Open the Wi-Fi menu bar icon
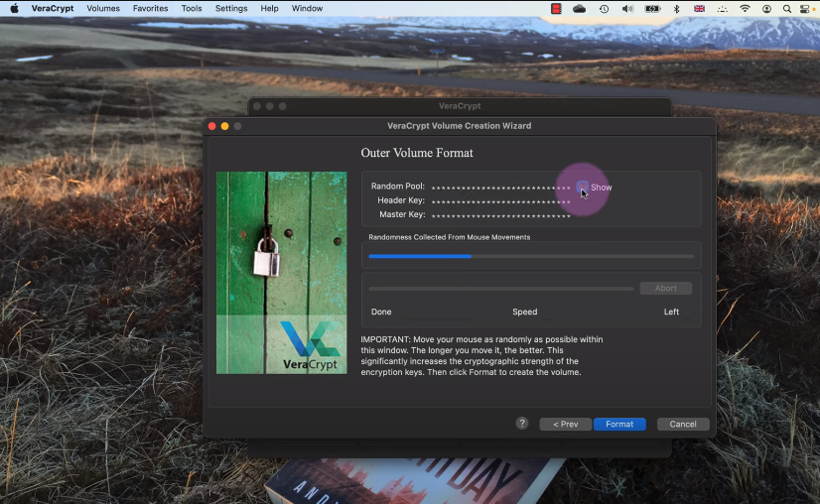820x504 pixels. tap(745, 8)
